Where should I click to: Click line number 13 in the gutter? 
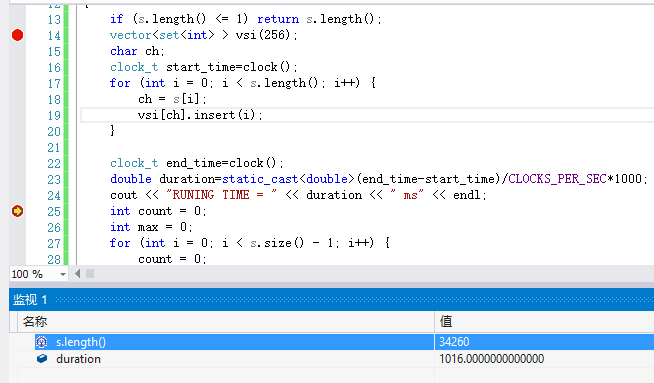tap(54, 20)
